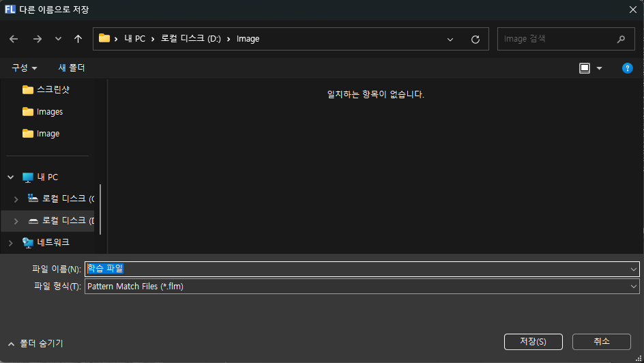Select the 로컬 디스크 (C:) drive

pos(61,199)
